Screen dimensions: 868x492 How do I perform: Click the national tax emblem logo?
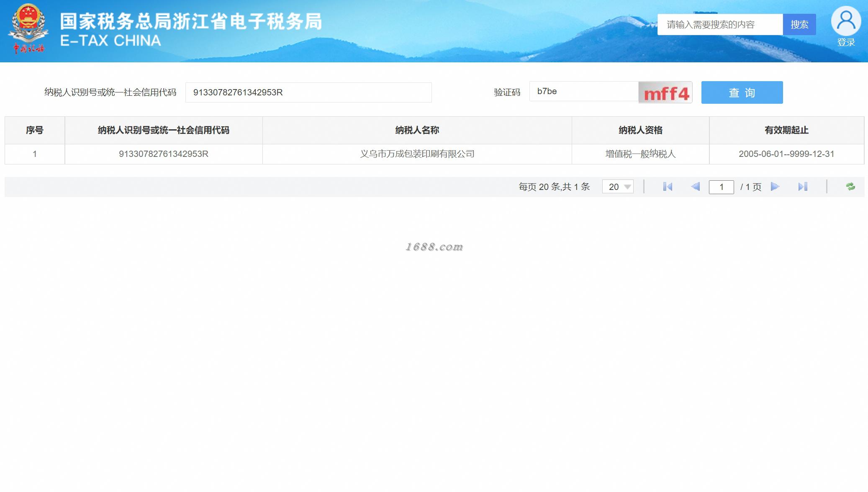pyautogui.click(x=28, y=28)
